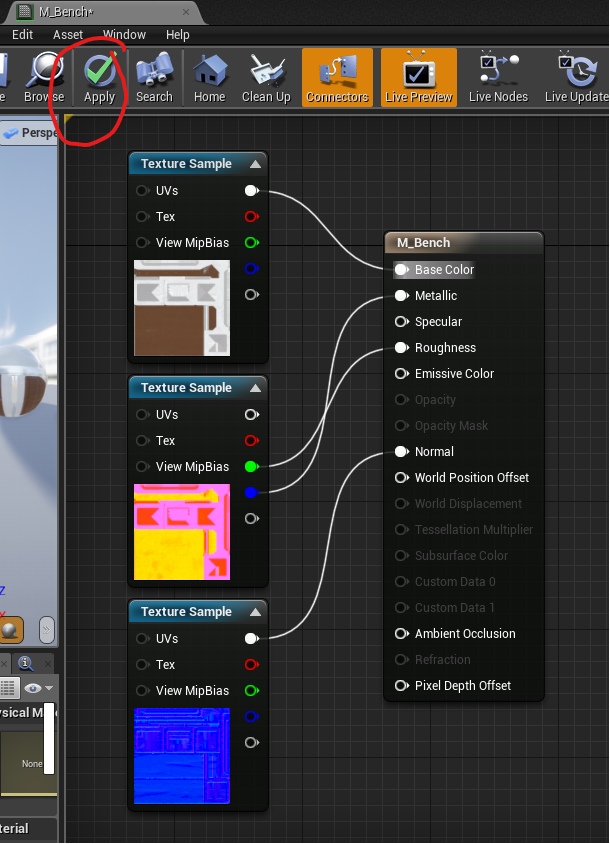Click the Emissive Color input pin

click(401, 374)
